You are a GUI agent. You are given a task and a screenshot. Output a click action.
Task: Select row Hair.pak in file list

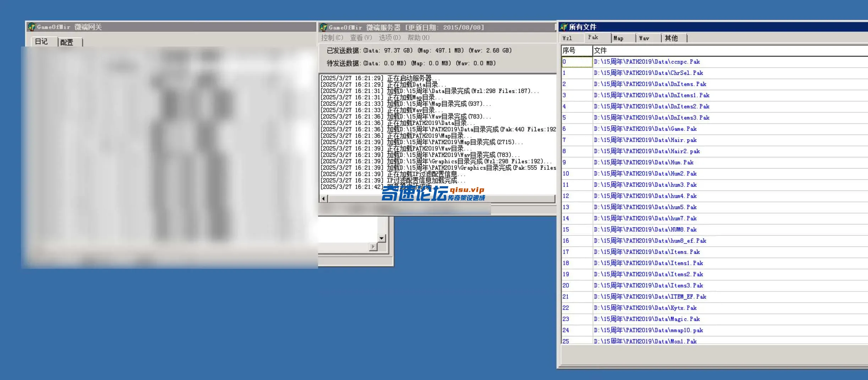(x=715, y=140)
